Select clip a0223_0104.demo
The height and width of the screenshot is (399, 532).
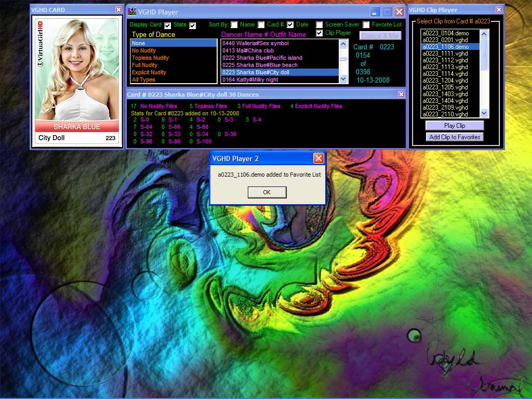450,33
